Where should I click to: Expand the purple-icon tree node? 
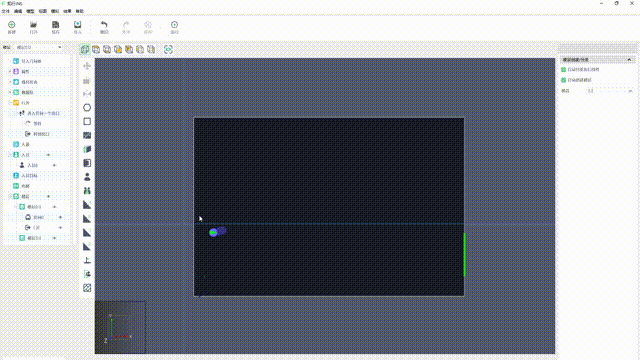10,71
